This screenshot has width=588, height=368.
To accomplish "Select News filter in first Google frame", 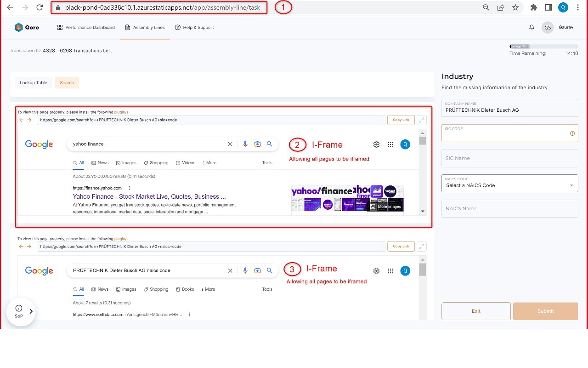I will pyautogui.click(x=100, y=163).
